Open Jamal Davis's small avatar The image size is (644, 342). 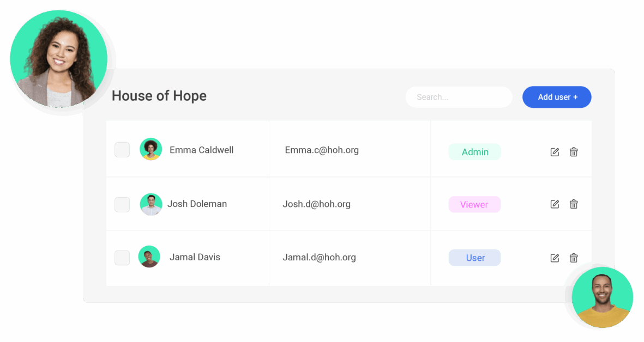[149, 256]
